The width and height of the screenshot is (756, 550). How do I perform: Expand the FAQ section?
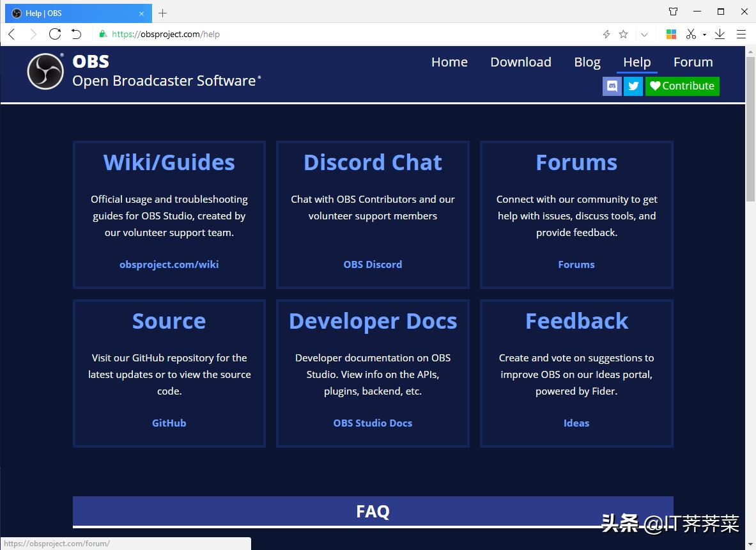373,511
